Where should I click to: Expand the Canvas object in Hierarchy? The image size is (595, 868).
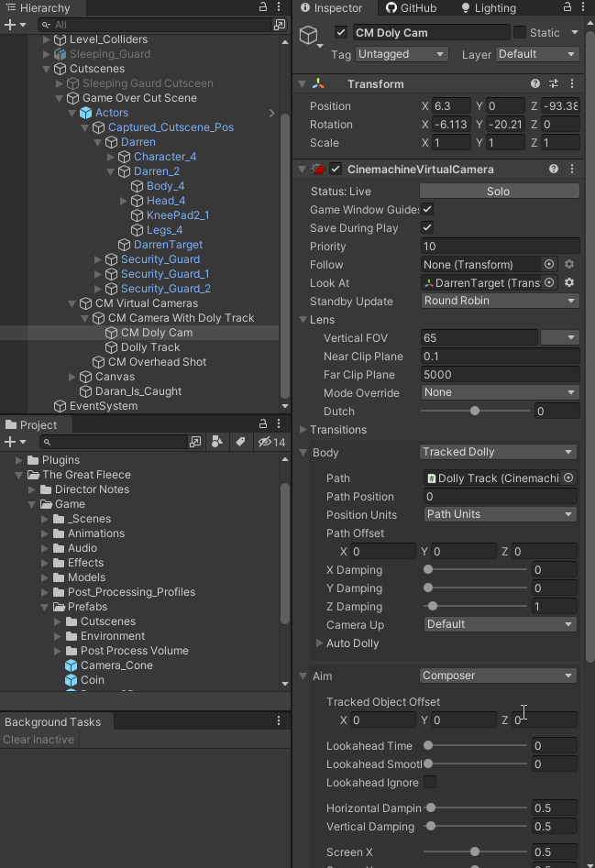pos(72,377)
